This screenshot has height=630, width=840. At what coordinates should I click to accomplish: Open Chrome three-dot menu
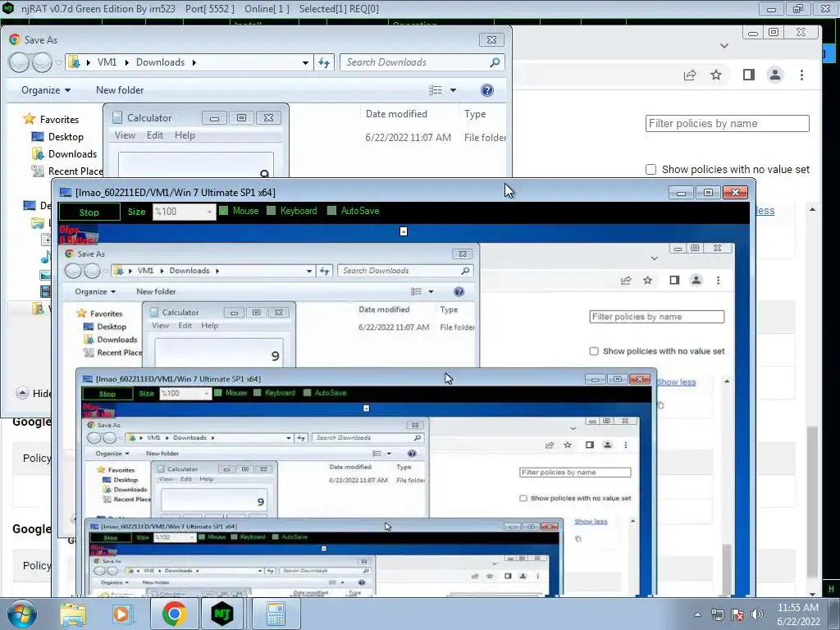coord(802,75)
